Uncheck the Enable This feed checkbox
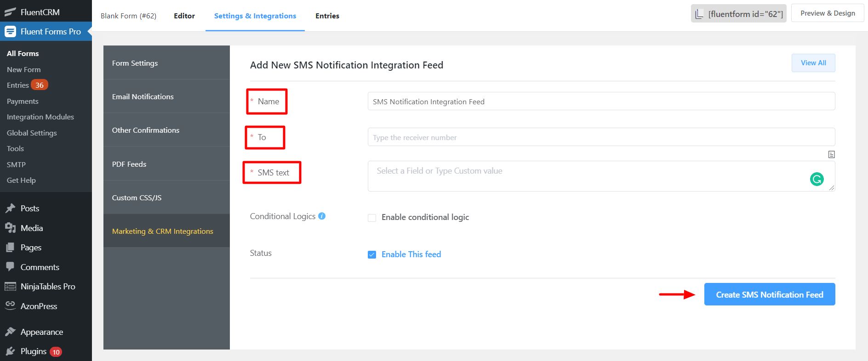 [372, 254]
